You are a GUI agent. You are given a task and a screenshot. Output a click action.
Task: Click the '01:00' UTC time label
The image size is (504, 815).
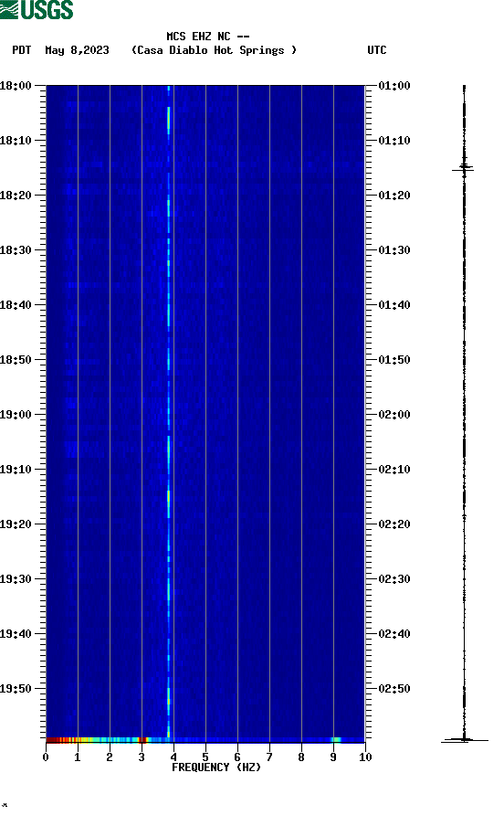[394, 85]
